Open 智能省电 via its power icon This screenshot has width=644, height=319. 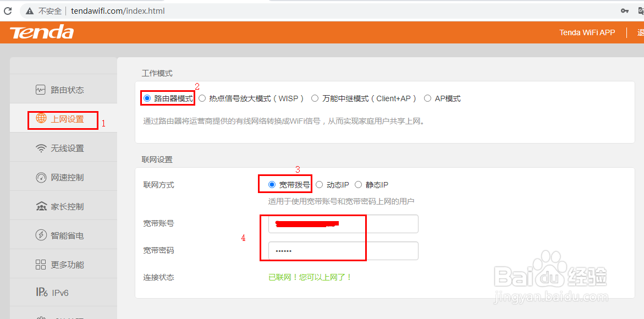point(41,234)
